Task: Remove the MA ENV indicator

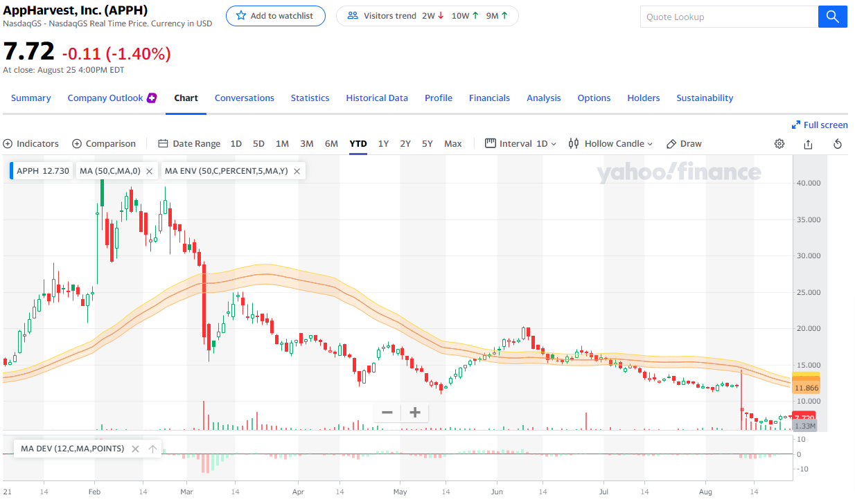Action: tap(297, 171)
